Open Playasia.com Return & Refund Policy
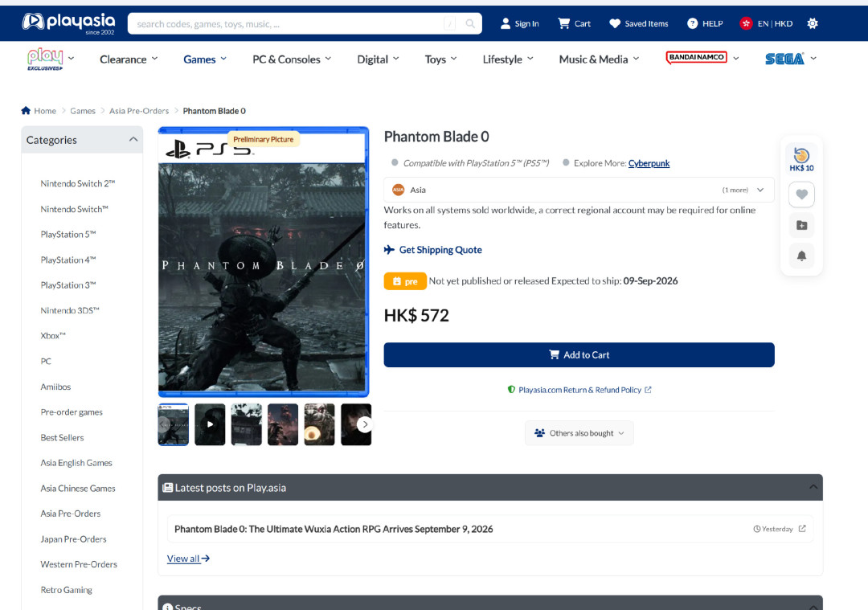868x610 pixels. (x=579, y=390)
